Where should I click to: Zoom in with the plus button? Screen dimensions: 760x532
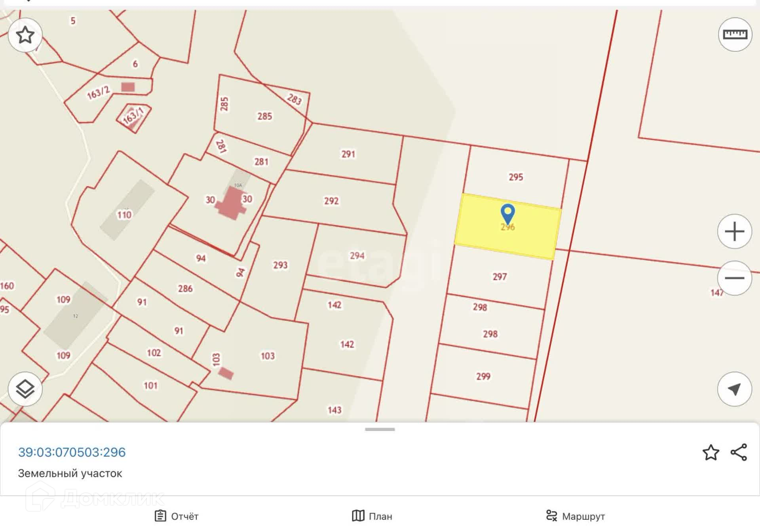point(734,232)
